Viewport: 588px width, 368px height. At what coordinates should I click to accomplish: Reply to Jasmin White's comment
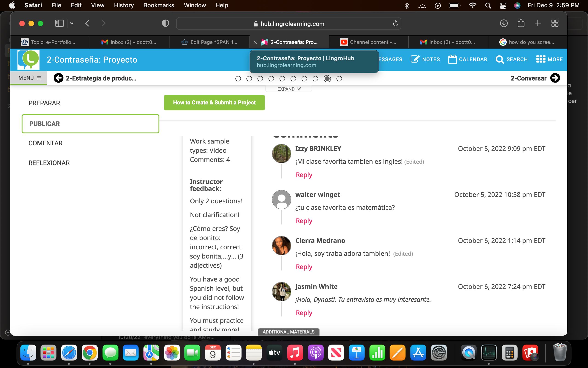click(304, 313)
